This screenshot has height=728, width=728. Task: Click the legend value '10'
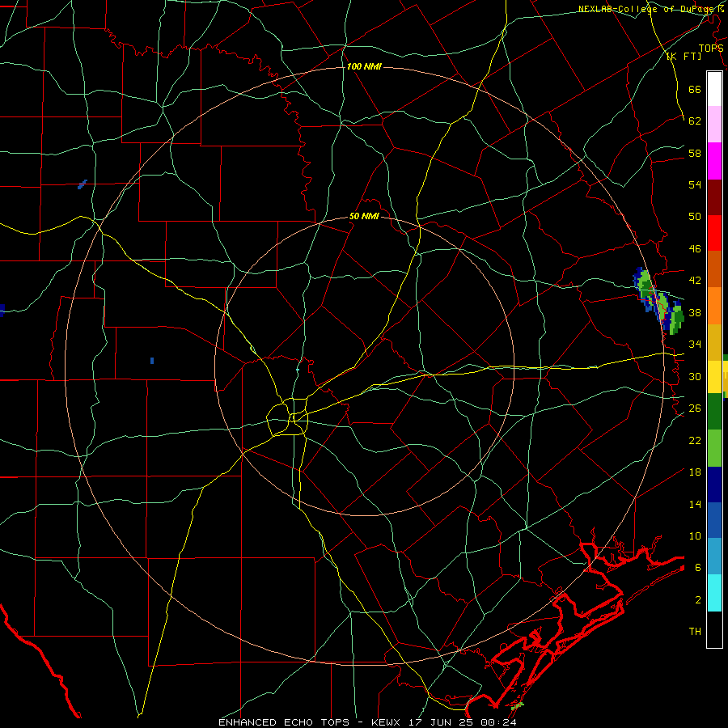(695, 535)
